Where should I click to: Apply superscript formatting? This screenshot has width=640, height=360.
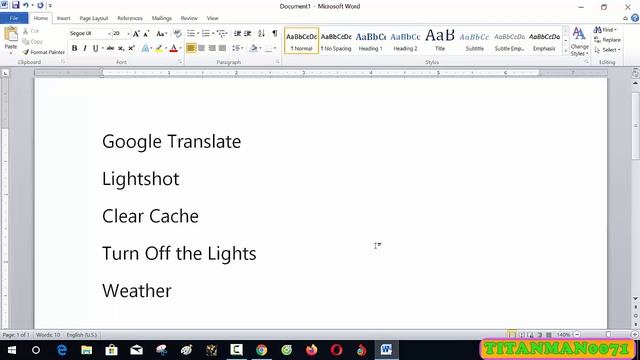pyautogui.click(x=131, y=48)
